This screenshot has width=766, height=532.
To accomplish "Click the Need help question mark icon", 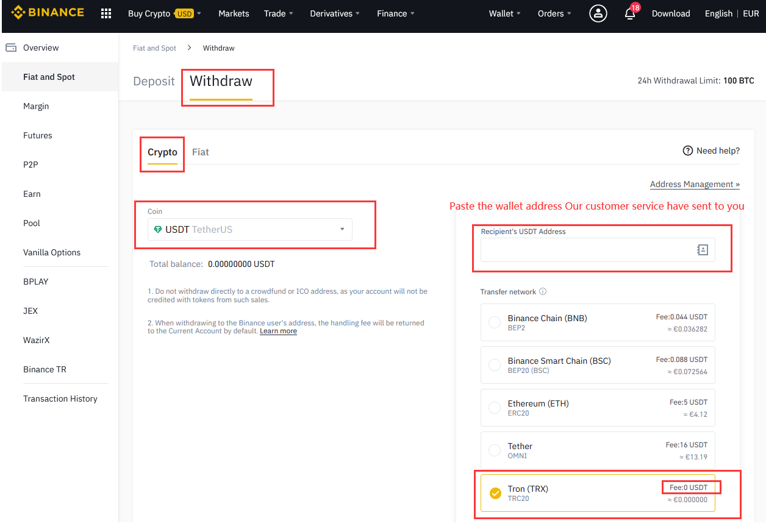I will click(688, 151).
